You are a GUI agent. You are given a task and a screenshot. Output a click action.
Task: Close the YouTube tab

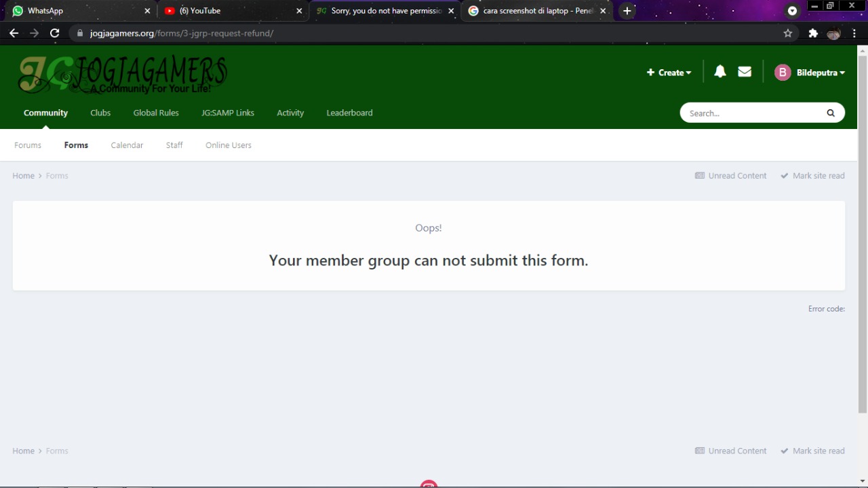[x=299, y=11]
